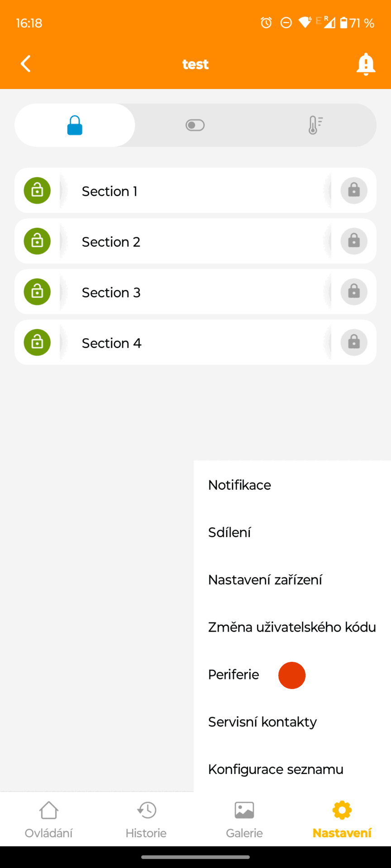Image resolution: width=391 pixels, height=868 pixels.
Task: Open the thermometer temperatures tab
Action: click(x=315, y=125)
